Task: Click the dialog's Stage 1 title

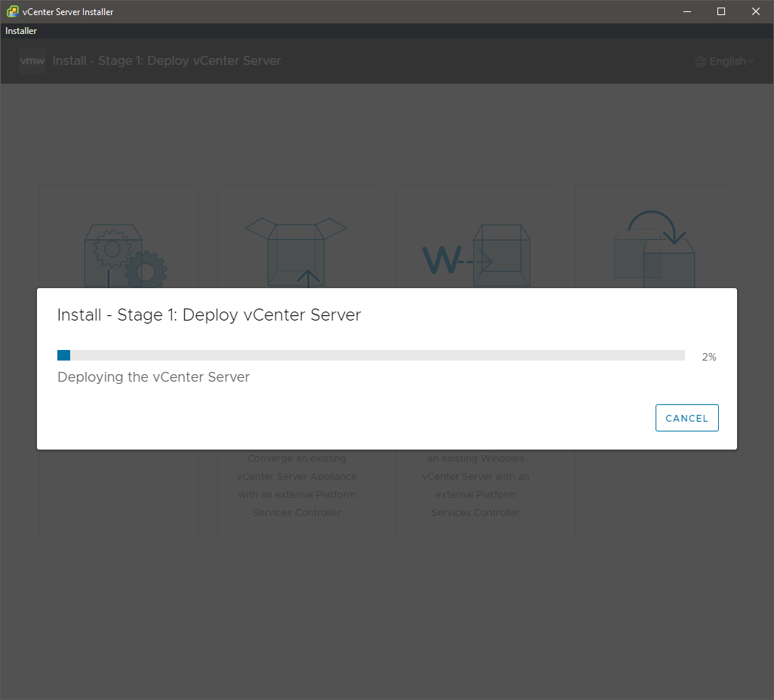Action: 209,315
